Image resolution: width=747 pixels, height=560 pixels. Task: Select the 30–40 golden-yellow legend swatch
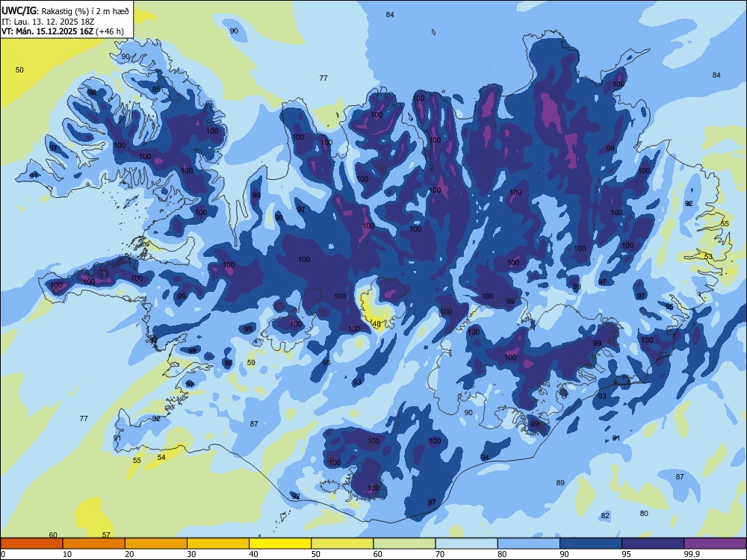pyautogui.click(x=218, y=544)
